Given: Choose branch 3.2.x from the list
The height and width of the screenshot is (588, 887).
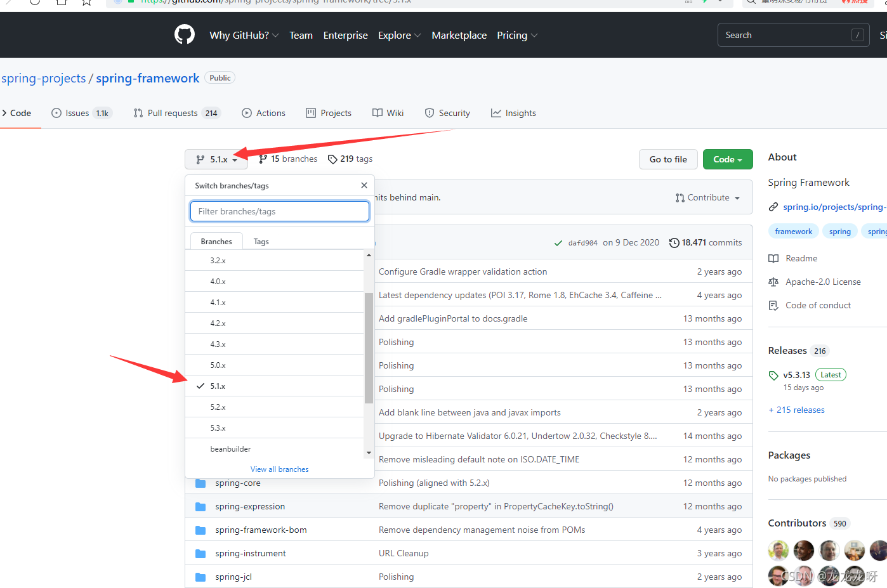Looking at the screenshot, I should click(x=274, y=261).
